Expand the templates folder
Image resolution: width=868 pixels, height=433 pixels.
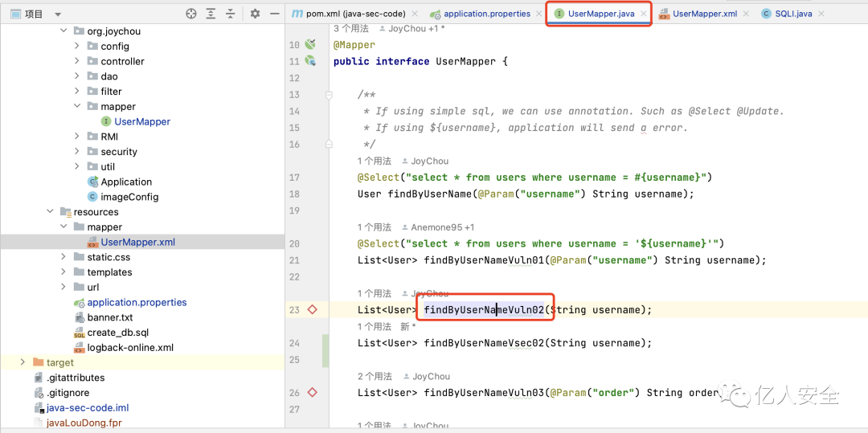pyautogui.click(x=63, y=272)
